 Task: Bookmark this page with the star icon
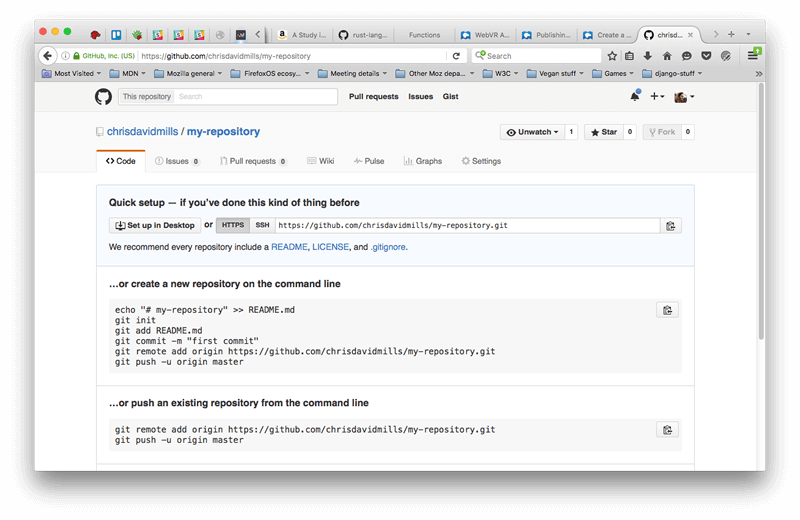611,56
